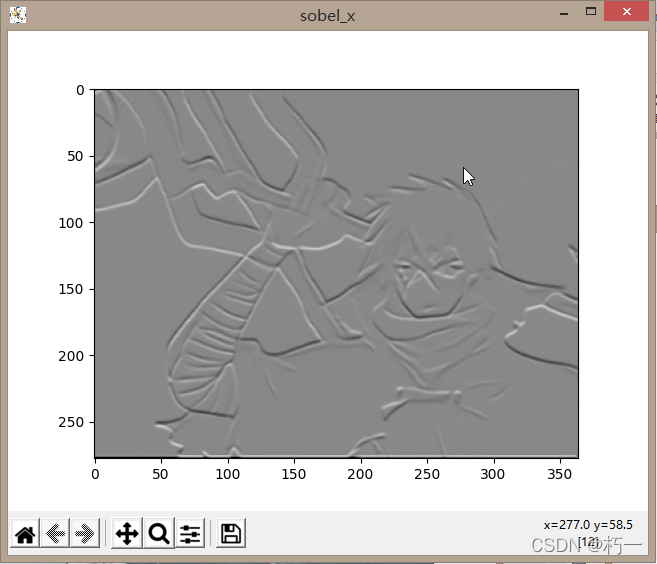Save the figure with floppy disk icon
Viewport: 657px width, 564px height.
point(231,534)
